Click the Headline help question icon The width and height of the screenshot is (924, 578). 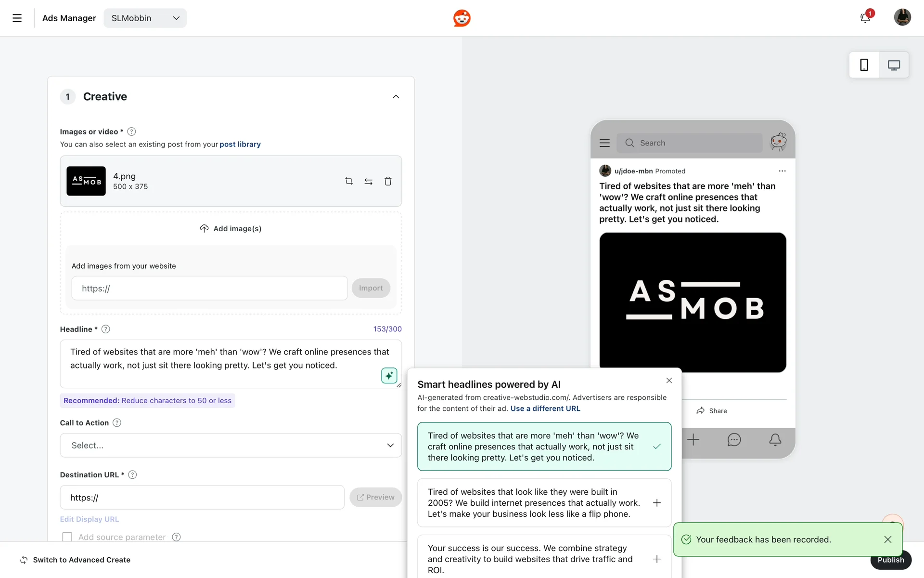[106, 329]
